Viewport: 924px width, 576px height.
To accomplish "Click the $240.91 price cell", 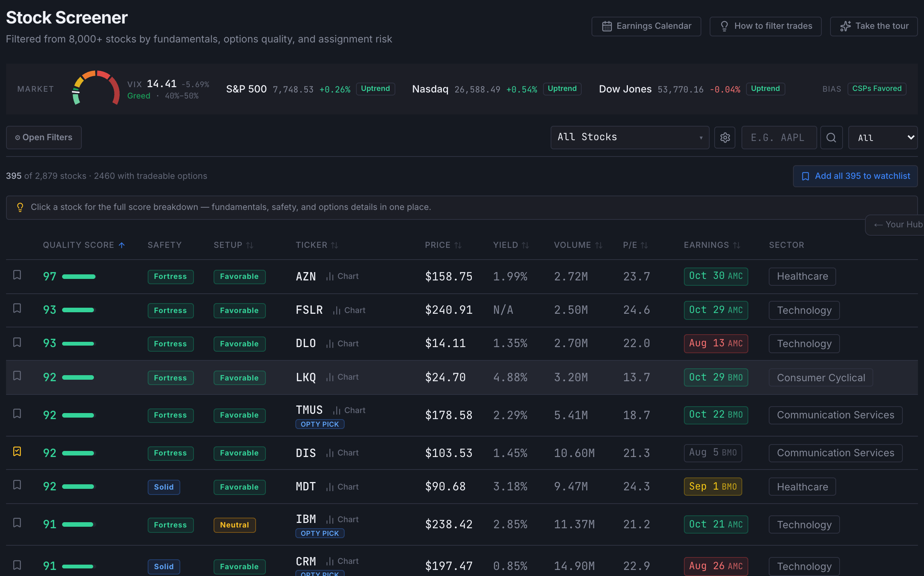I will pos(449,310).
